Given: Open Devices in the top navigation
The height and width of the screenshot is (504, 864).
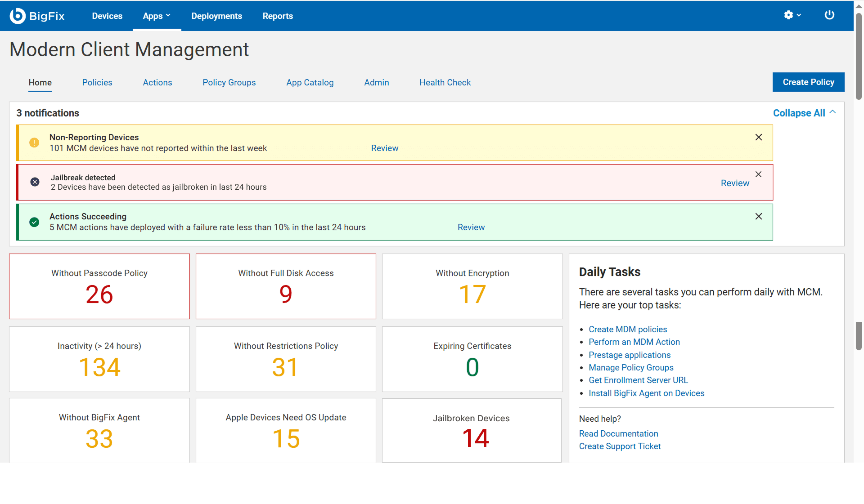Looking at the screenshot, I should [107, 16].
